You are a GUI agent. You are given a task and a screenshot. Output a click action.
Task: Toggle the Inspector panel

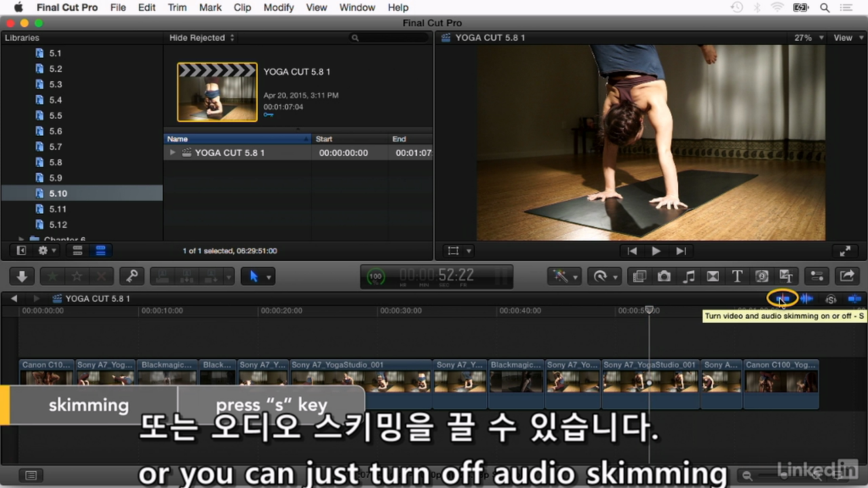pos(816,277)
